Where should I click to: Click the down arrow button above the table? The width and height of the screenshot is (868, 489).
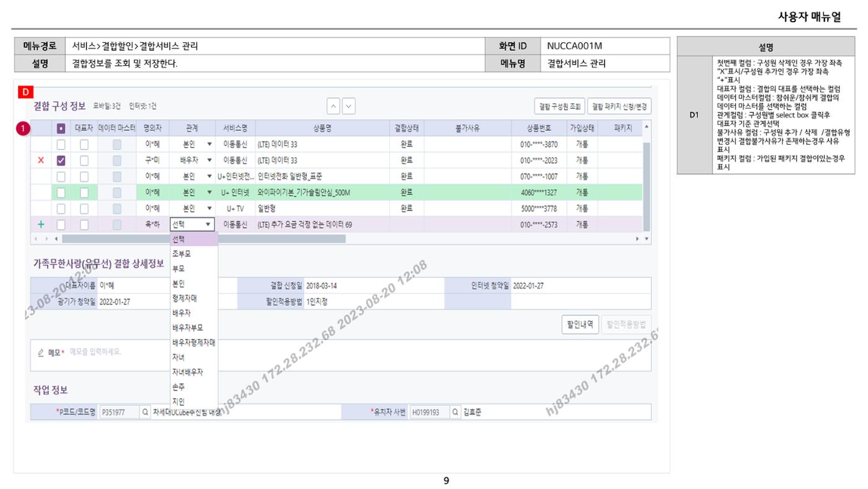(349, 106)
